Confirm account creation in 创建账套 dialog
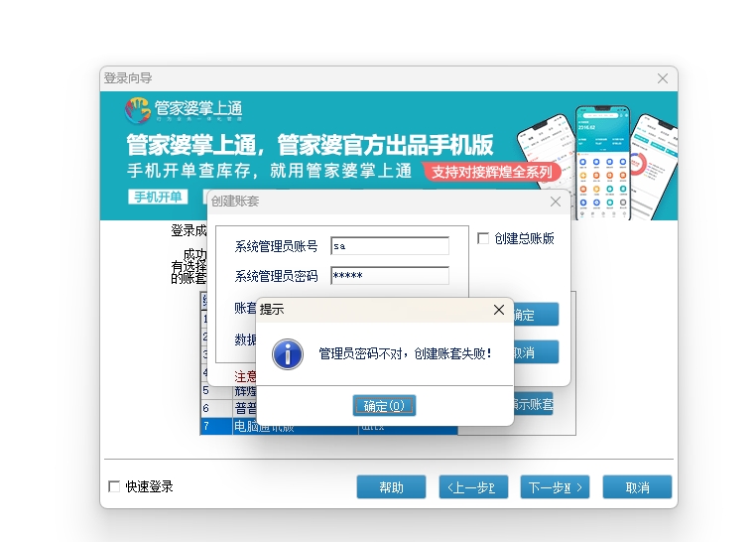The image size is (756, 542). click(536, 315)
